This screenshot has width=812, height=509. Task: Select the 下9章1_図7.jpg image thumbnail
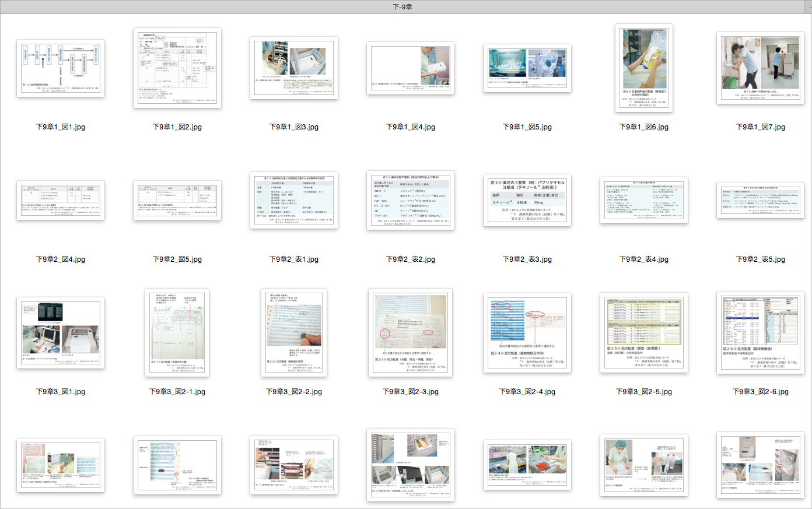pos(761,68)
